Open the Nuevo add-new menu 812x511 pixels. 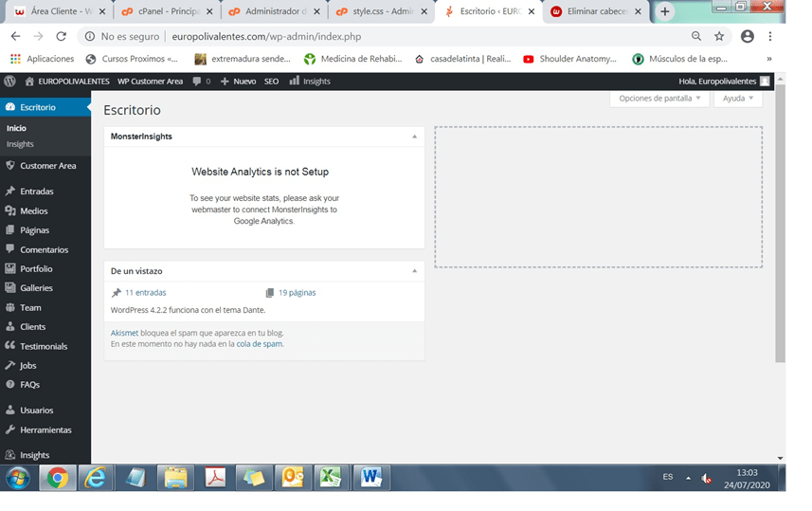(x=238, y=82)
